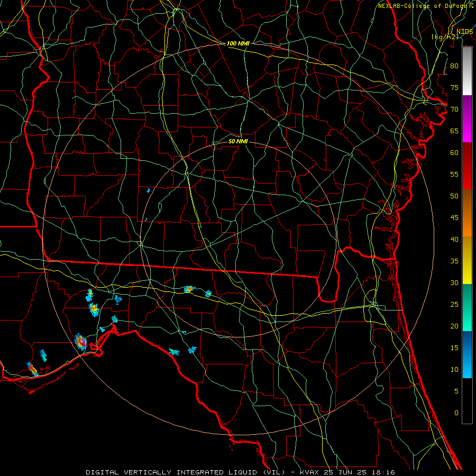
Task: Click the 70 value on the VIL scale
Action: 454,109
